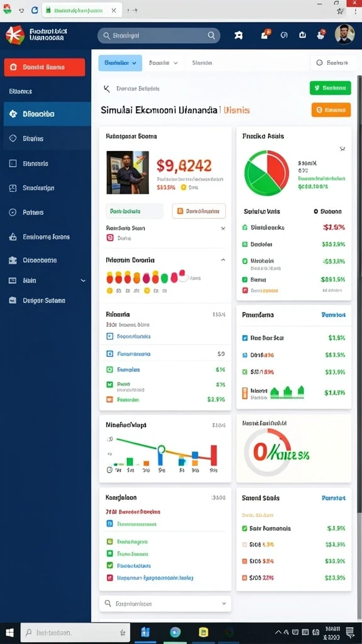Select the third plain tab in top bar
This screenshot has width=362, height=644.
202,63
